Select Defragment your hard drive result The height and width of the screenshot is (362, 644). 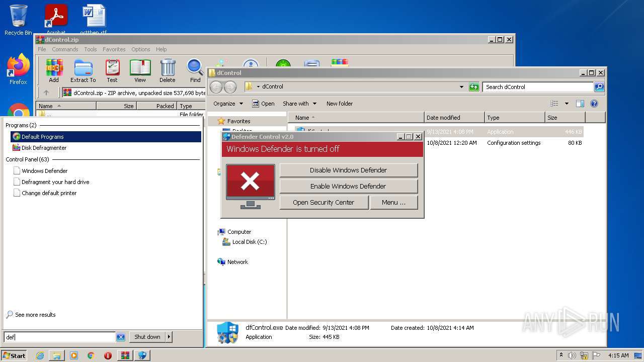point(106,182)
